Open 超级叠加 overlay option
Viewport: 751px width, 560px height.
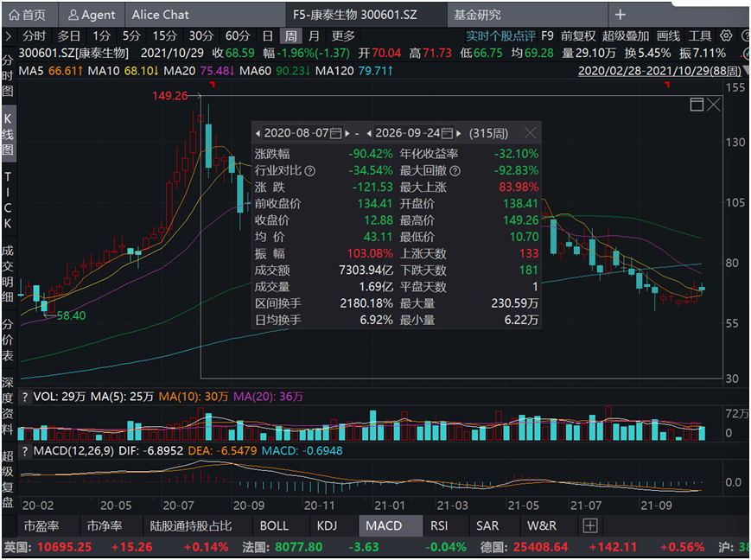[626, 36]
